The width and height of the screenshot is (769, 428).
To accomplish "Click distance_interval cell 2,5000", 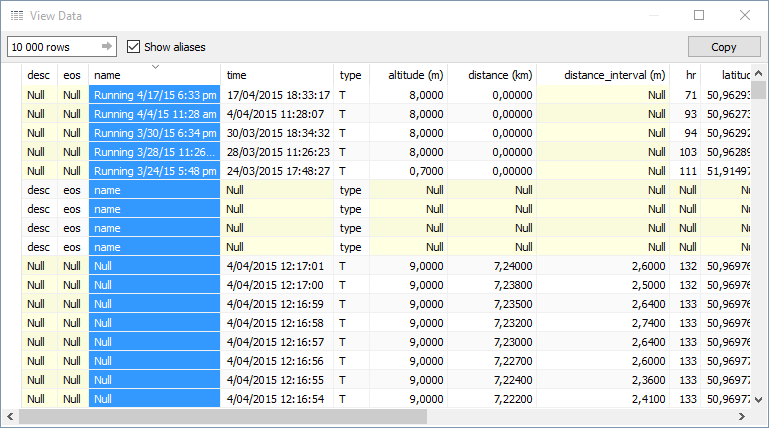I will (x=603, y=285).
